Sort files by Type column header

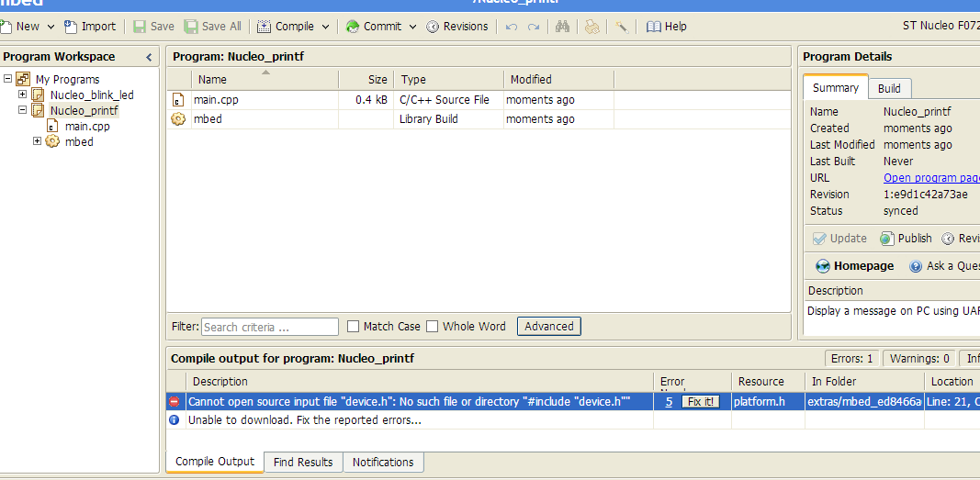coord(449,79)
